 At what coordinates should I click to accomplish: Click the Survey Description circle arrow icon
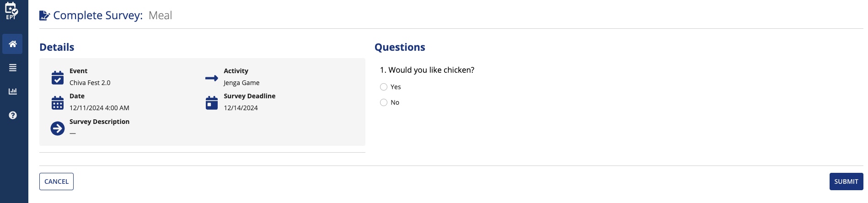(58, 128)
